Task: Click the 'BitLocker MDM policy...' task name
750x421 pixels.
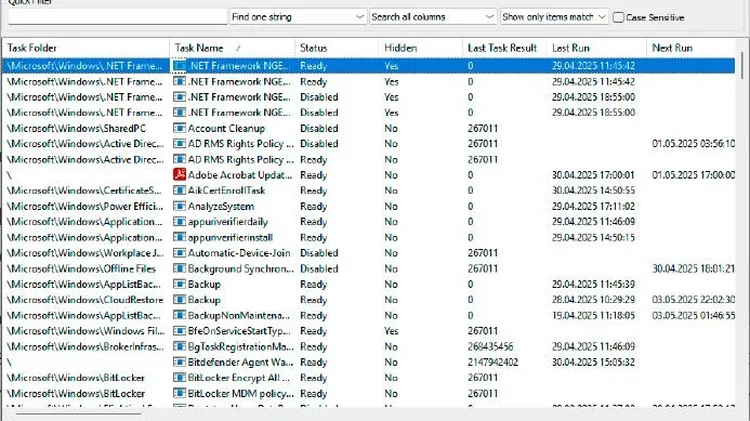Action: click(241, 393)
